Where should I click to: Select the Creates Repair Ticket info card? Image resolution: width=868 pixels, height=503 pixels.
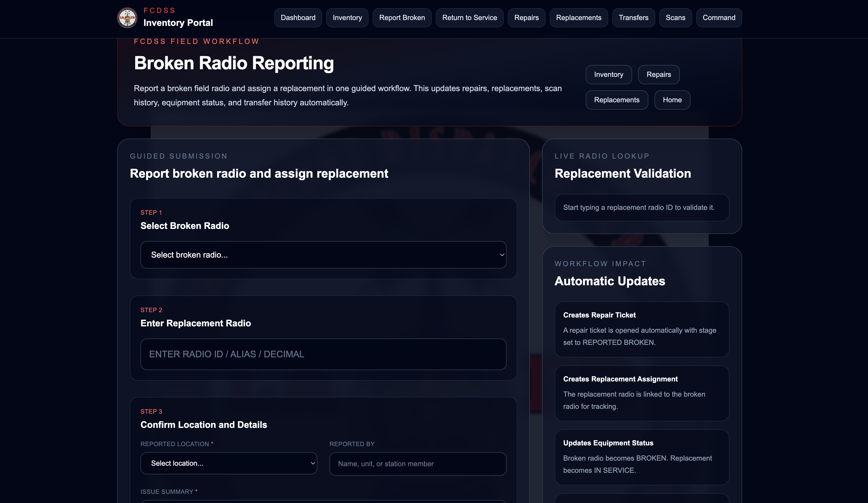tap(641, 329)
